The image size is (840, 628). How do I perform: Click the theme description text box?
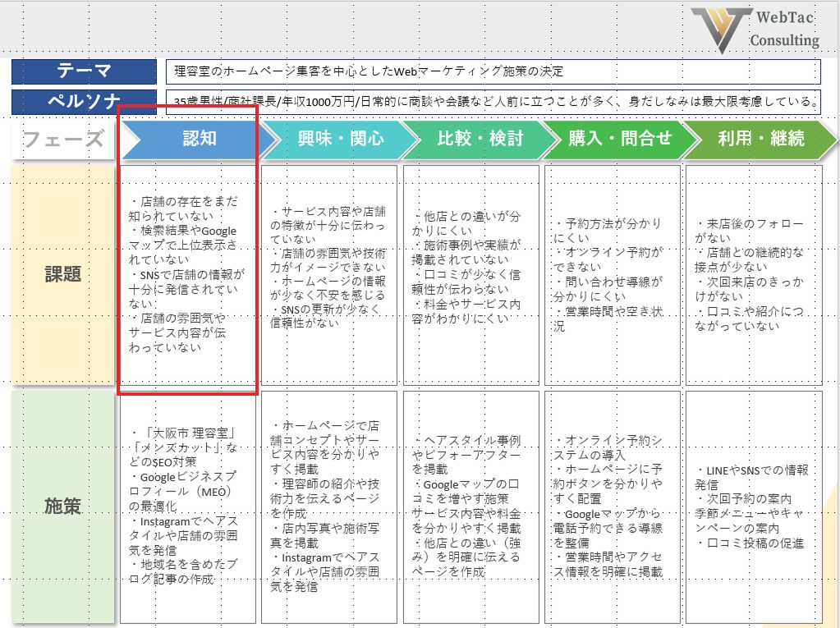(x=493, y=71)
